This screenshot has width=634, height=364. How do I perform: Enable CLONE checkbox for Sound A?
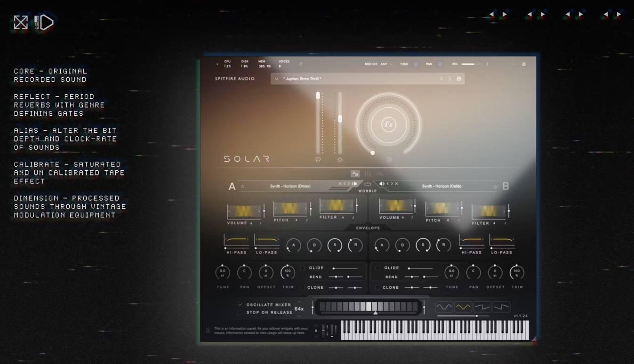pos(303,287)
